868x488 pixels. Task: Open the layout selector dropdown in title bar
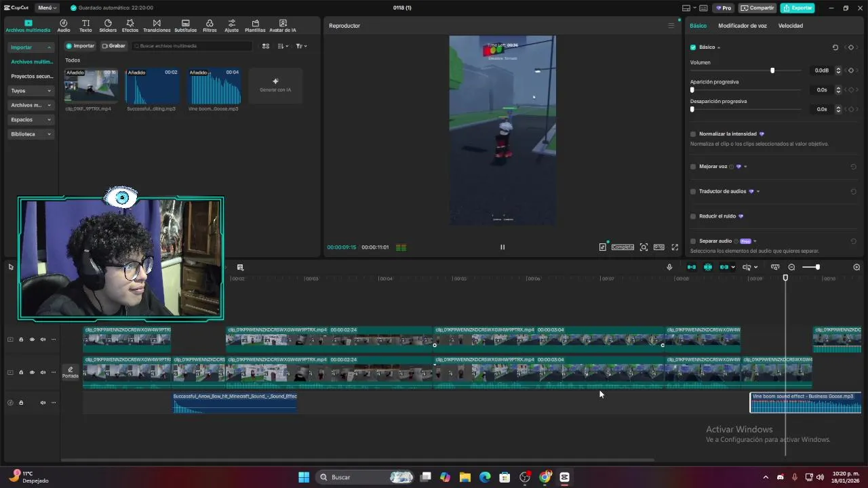point(688,8)
